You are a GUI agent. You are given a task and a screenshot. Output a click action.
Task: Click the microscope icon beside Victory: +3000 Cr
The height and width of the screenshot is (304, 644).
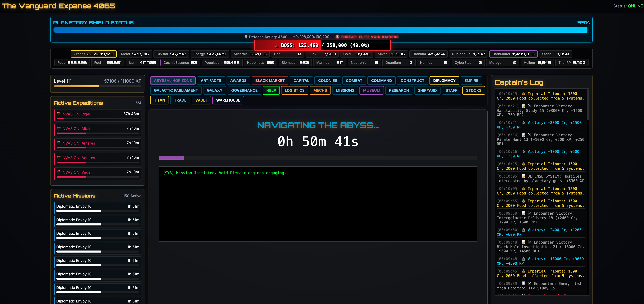pyautogui.click(x=524, y=123)
